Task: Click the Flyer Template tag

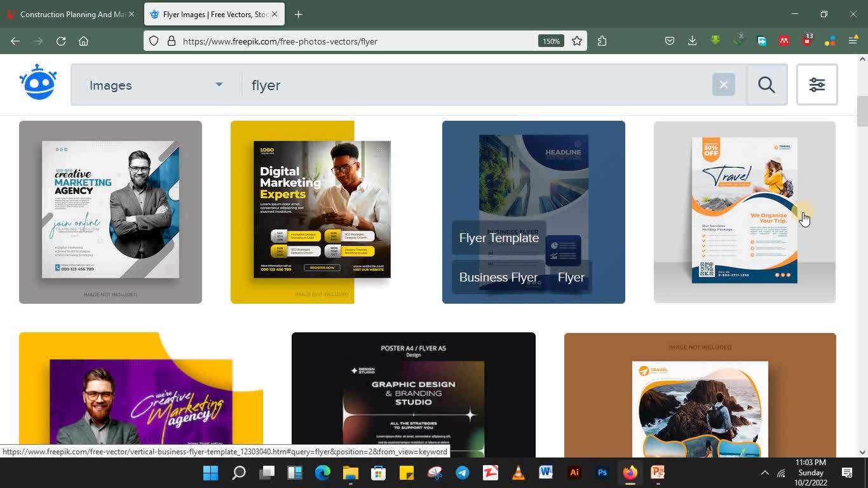Action: 499,238
